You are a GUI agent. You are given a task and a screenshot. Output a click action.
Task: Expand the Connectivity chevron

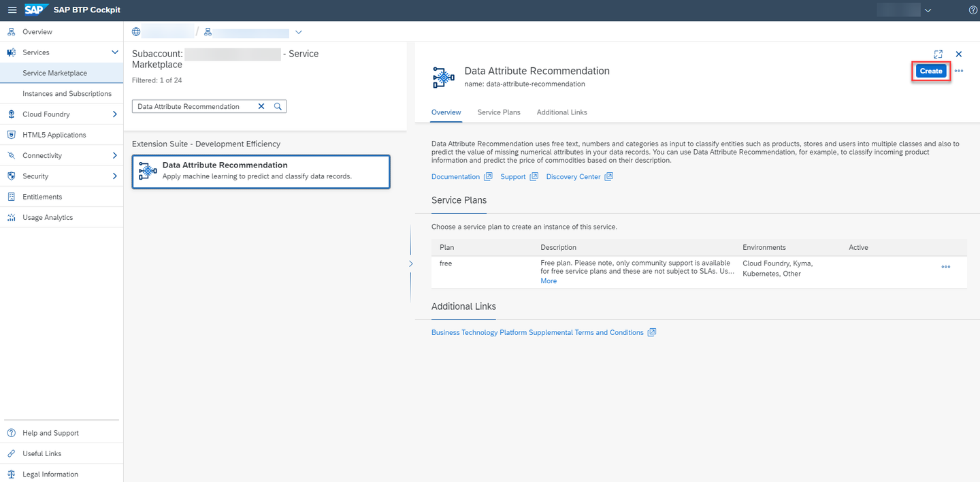click(x=115, y=155)
